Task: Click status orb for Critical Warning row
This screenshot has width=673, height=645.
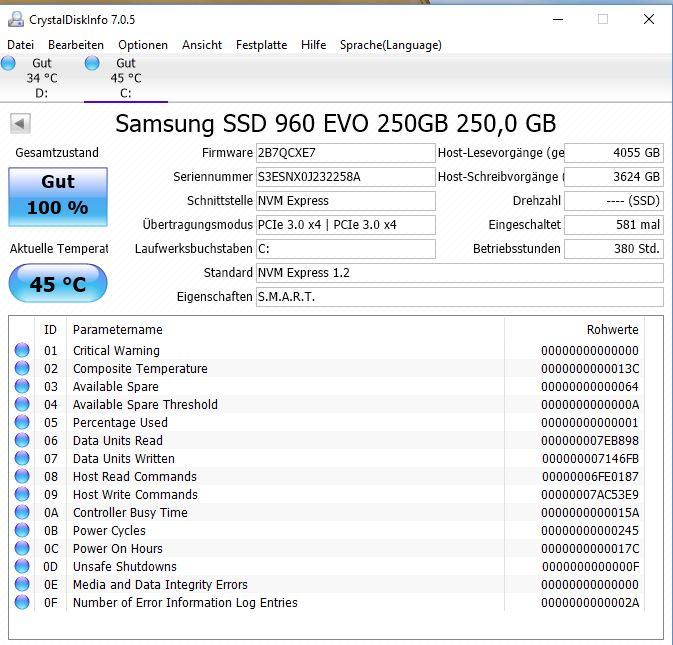Action: pos(22,350)
